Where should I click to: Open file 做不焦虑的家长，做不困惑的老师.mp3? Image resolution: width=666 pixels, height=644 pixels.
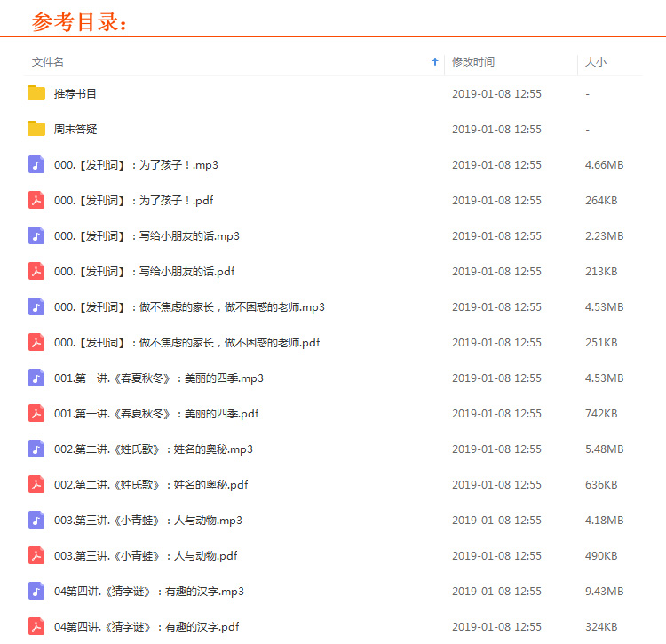pos(189,306)
